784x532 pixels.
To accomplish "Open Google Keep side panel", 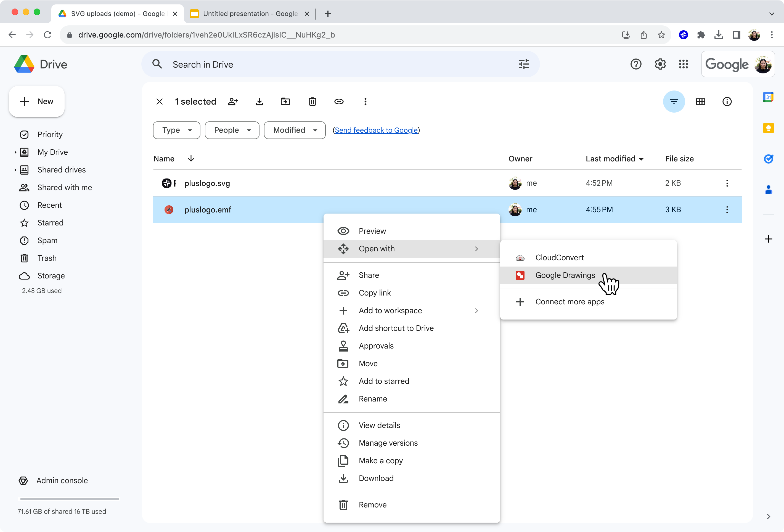I will tap(768, 128).
